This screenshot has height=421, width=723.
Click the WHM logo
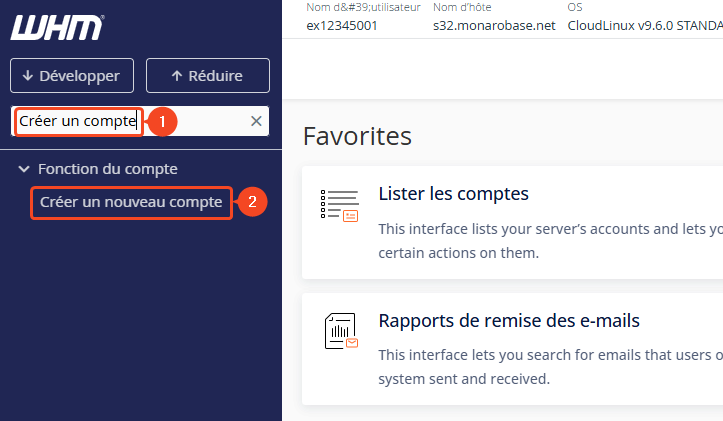[57, 28]
